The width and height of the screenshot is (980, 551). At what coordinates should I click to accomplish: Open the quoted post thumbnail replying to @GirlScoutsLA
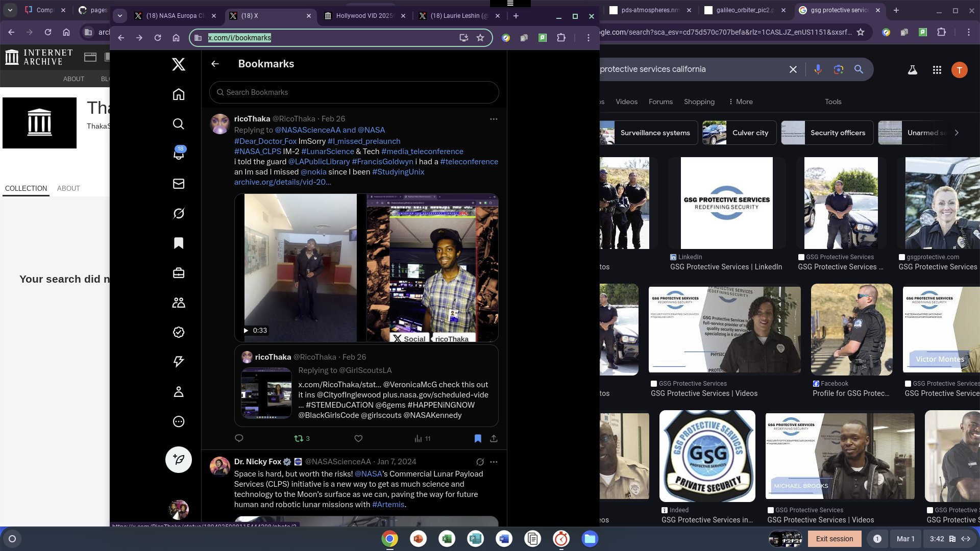[x=266, y=393]
